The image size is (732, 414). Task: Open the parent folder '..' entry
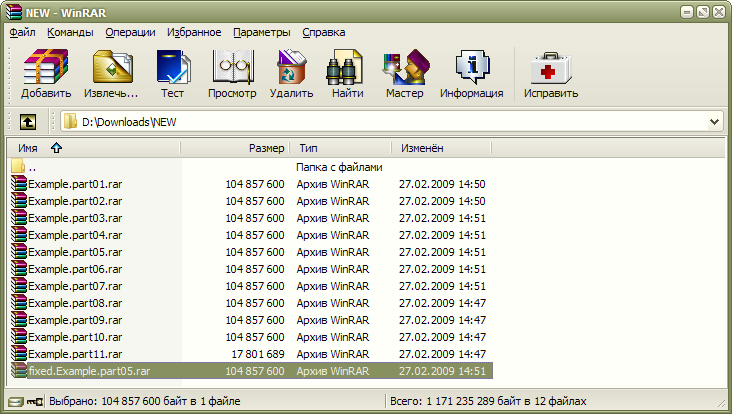pos(32,167)
